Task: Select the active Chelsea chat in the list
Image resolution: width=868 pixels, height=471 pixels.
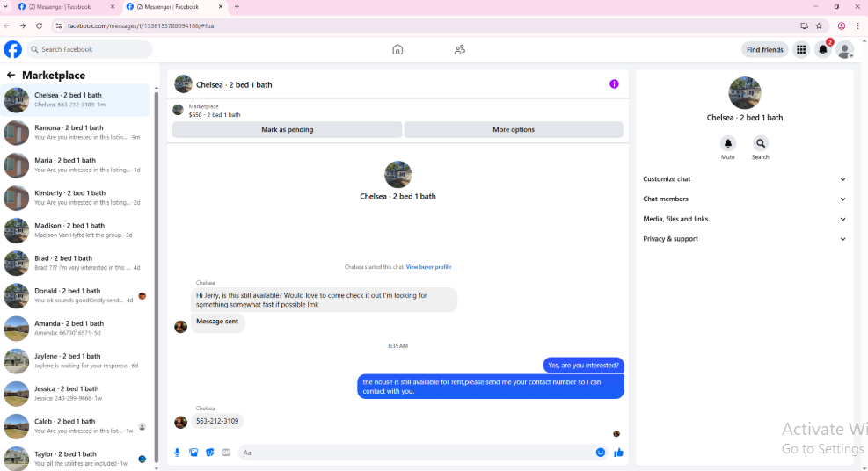Action: tap(76, 99)
